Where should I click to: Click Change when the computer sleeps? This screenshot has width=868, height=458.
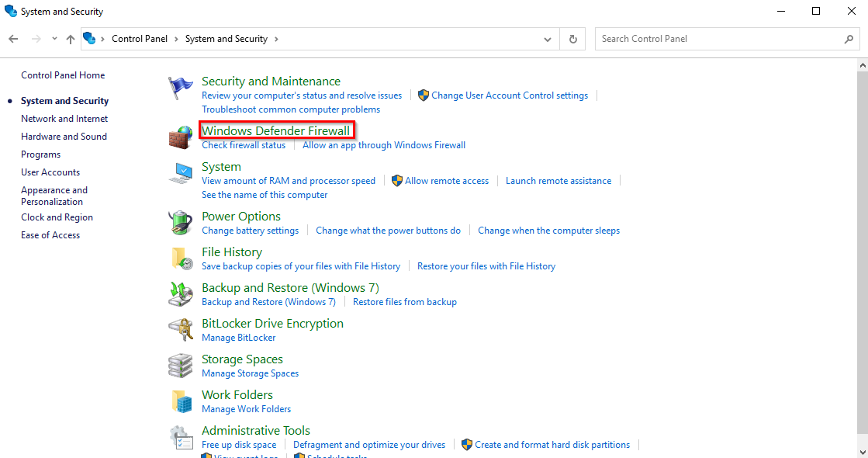tap(548, 231)
